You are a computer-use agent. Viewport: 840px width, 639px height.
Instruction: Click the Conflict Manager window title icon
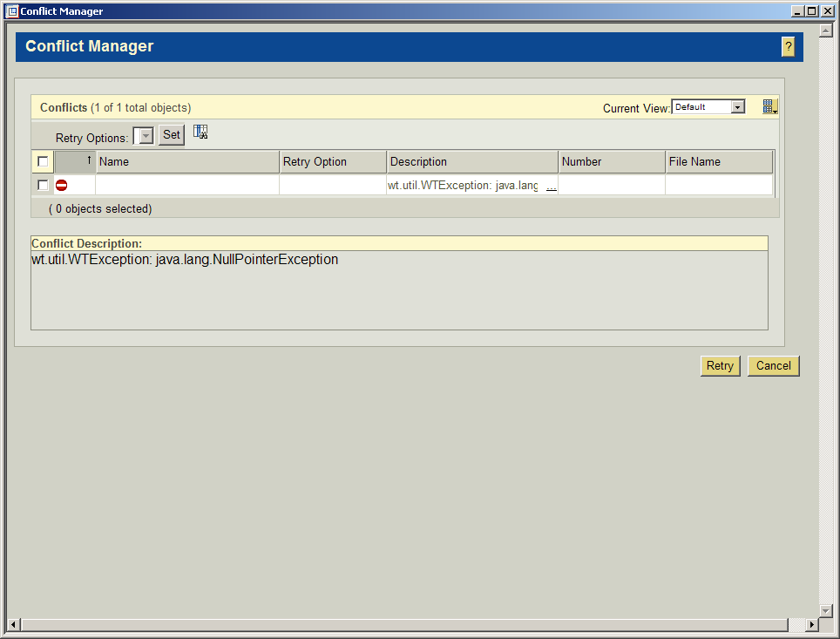click(12, 11)
